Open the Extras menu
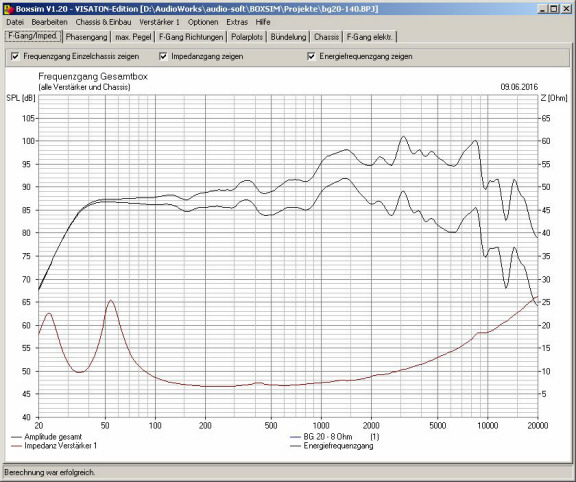The image size is (576, 482). (237, 22)
